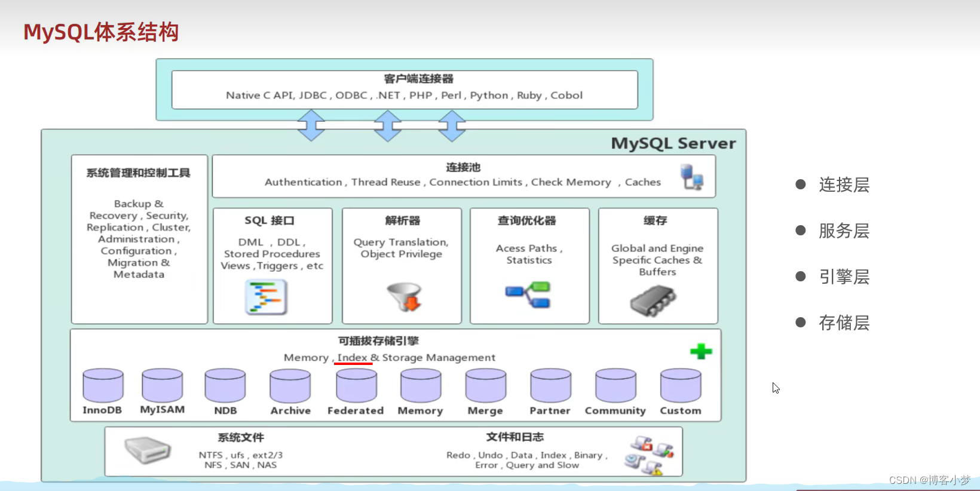The height and width of the screenshot is (491, 980).
Task: Click the 系统管理和控制工具 heading
Action: coord(138,173)
